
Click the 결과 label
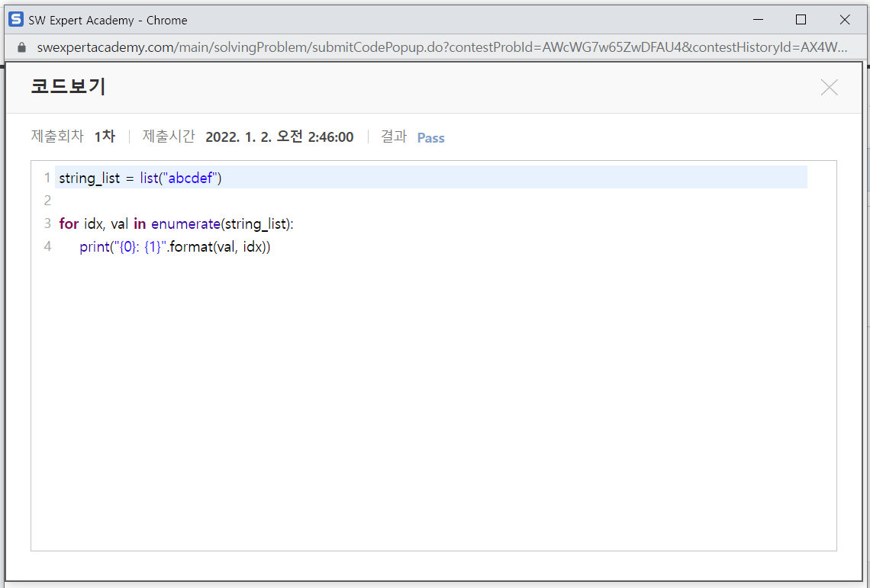click(393, 137)
